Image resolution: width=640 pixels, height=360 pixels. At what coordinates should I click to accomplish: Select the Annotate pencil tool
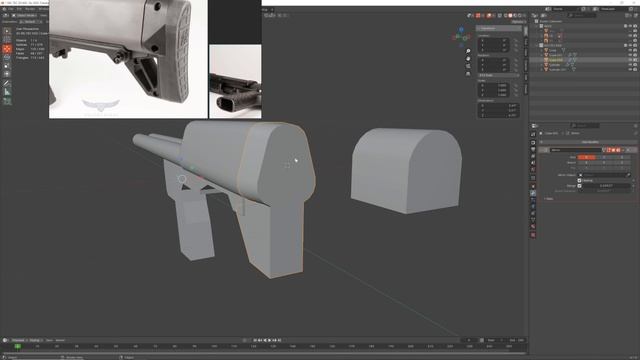(x=7, y=83)
